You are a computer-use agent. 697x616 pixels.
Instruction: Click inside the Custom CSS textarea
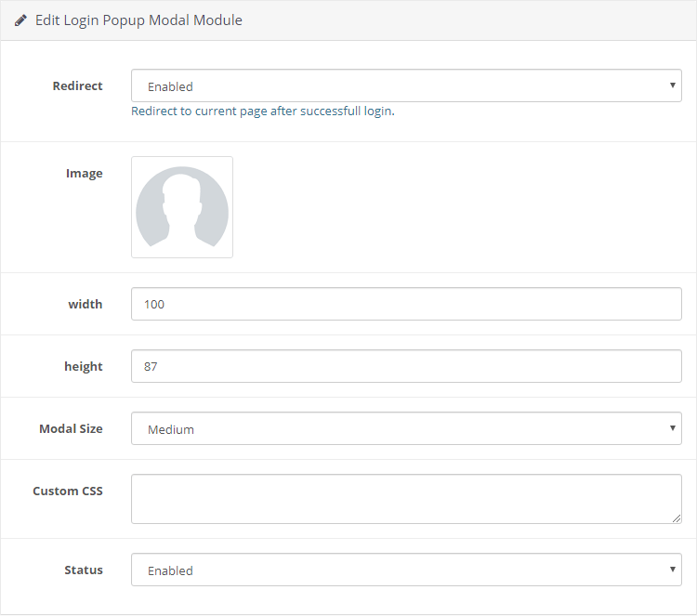(406, 499)
